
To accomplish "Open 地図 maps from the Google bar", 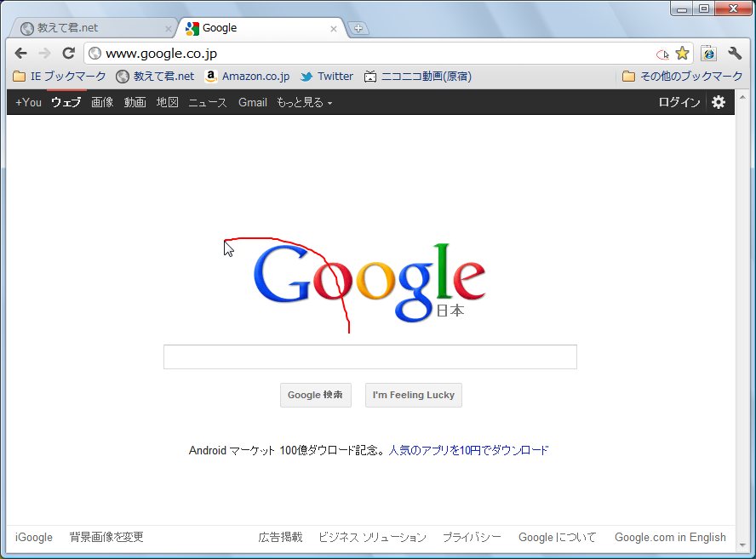I will pos(168,102).
